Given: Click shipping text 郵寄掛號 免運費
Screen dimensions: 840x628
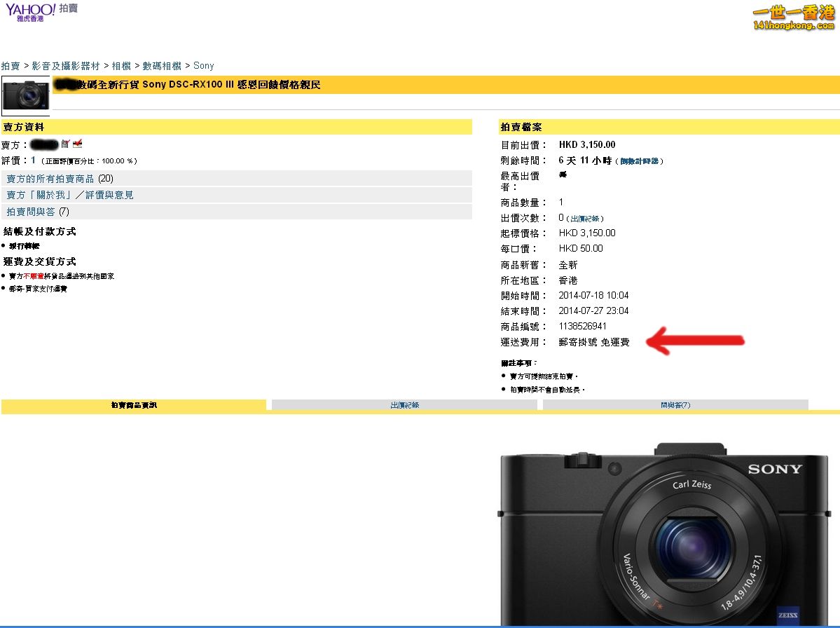Looking at the screenshot, I should point(594,342).
